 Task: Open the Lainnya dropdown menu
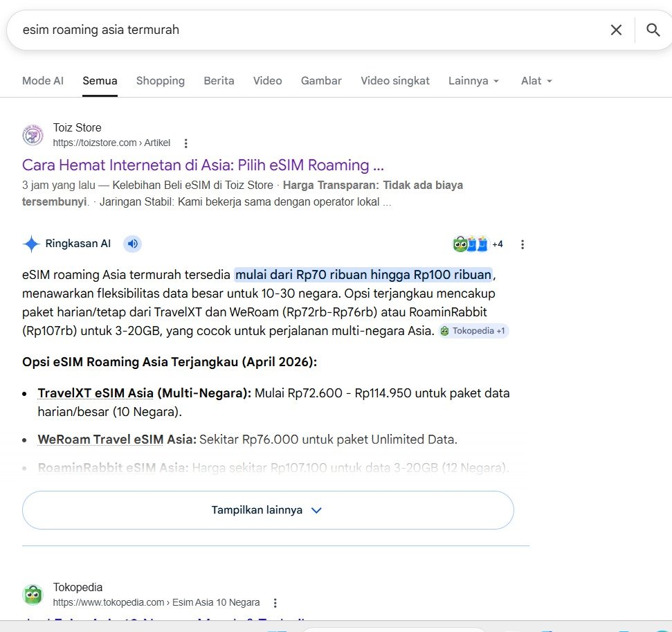point(473,80)
